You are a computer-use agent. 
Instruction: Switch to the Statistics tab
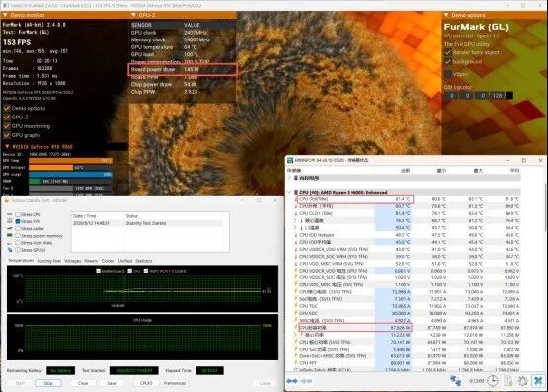tap(143, 261)
